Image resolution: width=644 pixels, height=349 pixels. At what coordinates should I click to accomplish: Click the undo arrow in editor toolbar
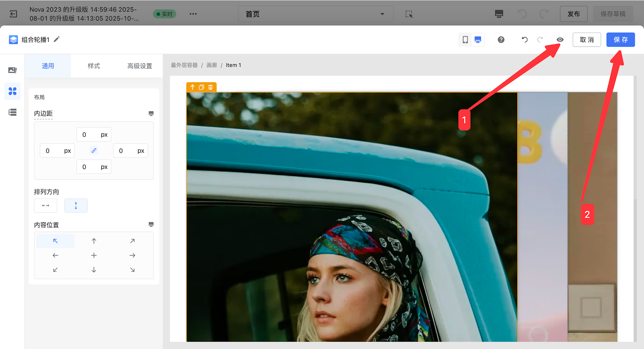tap(524, 39)
